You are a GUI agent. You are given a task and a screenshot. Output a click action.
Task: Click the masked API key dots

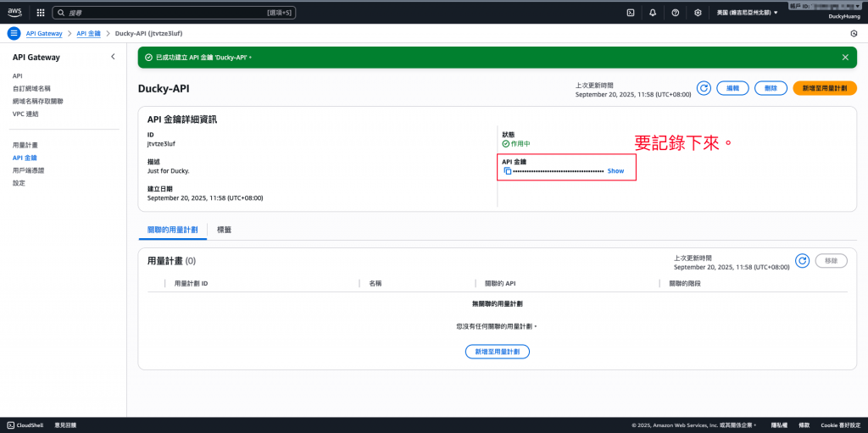pyautogui.click(x=559, y=172)
